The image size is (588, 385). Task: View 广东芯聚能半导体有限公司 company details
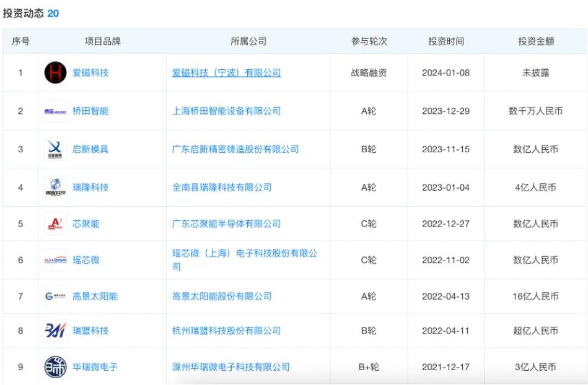pos(227,223)
